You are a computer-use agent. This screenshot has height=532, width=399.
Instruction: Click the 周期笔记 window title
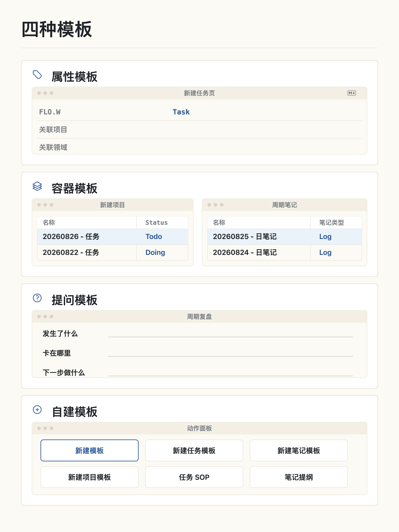[284, 205]
